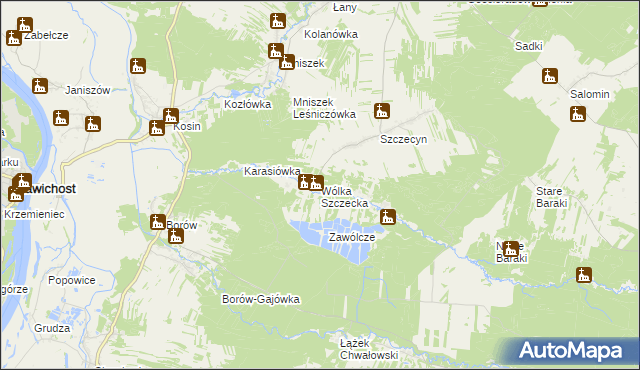Screen dimensions: 640x370
Task: Select the Kosin town label
Action: click(187, 126)
